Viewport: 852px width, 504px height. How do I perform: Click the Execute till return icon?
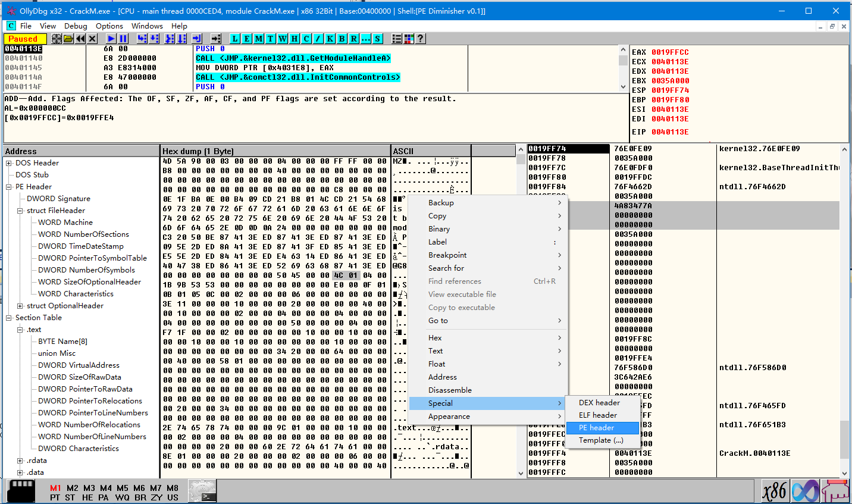tap(197, 39)
